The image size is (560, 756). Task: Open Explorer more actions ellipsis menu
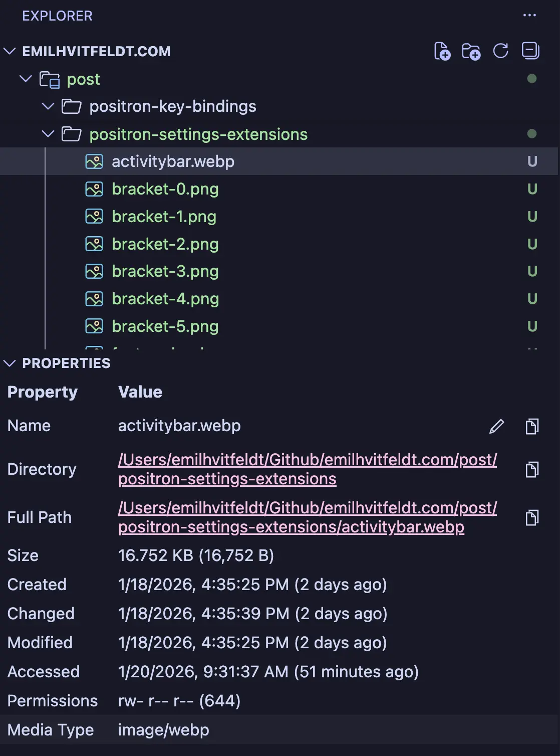[529, 16]
